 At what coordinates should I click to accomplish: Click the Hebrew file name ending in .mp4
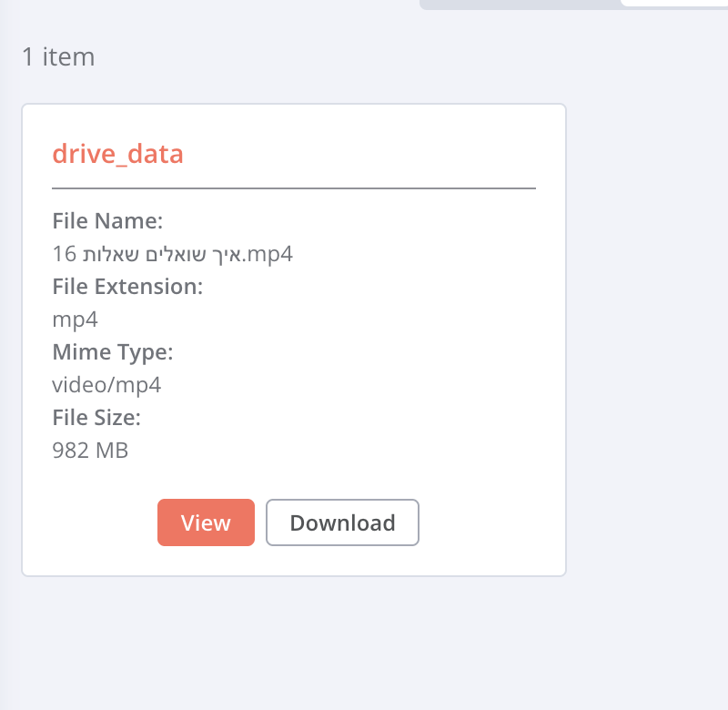(x=173, y=254)
